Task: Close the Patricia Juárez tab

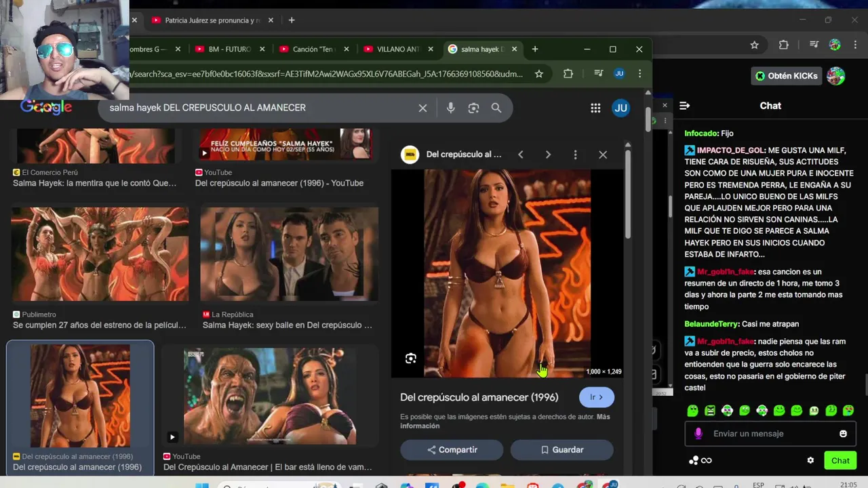Action: click(271, 20)
